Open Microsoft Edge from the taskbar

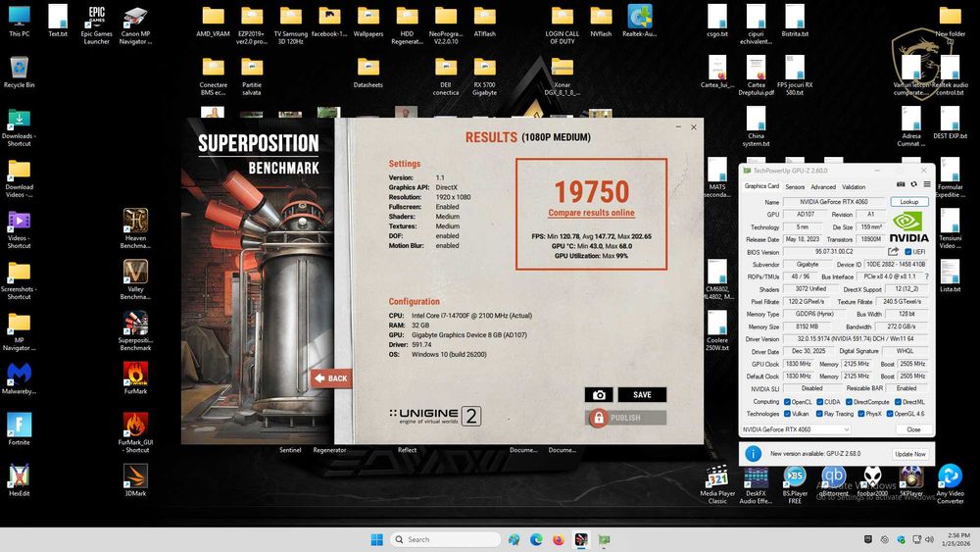[x=536, y=539]
